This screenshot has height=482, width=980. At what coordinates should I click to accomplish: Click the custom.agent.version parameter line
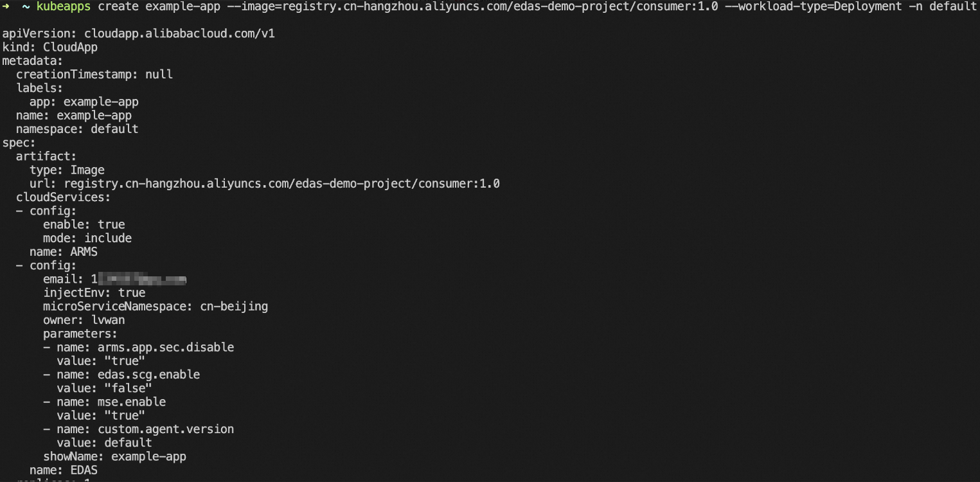click(x=139, y=429)
